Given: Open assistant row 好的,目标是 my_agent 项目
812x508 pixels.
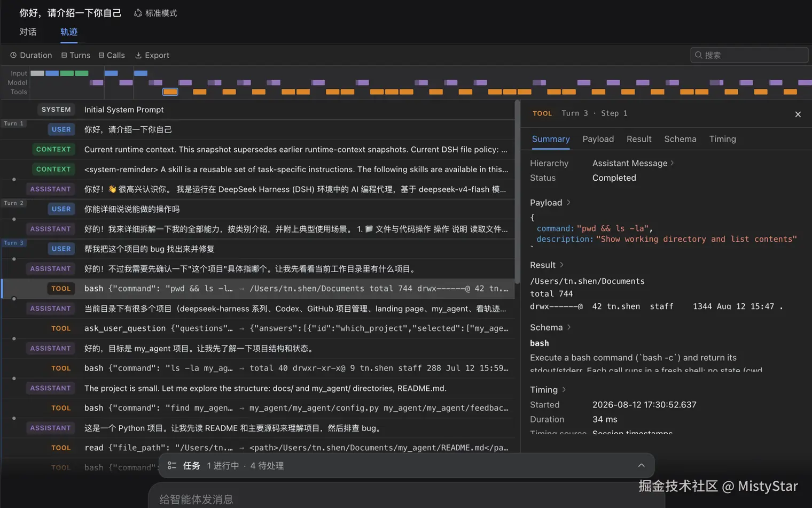Looking at the screenshot, I should click(258, 348).
